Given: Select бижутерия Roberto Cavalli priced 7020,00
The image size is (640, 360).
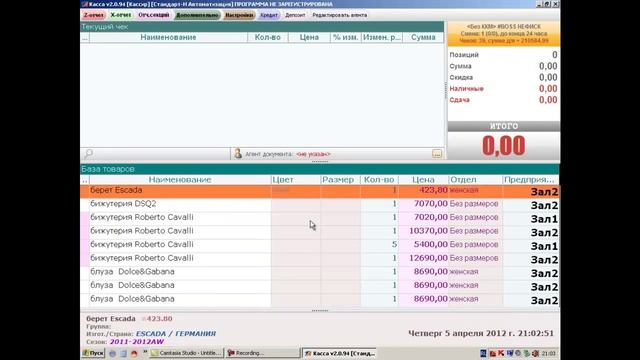Looking at the screenshot, I should [320, 218].
